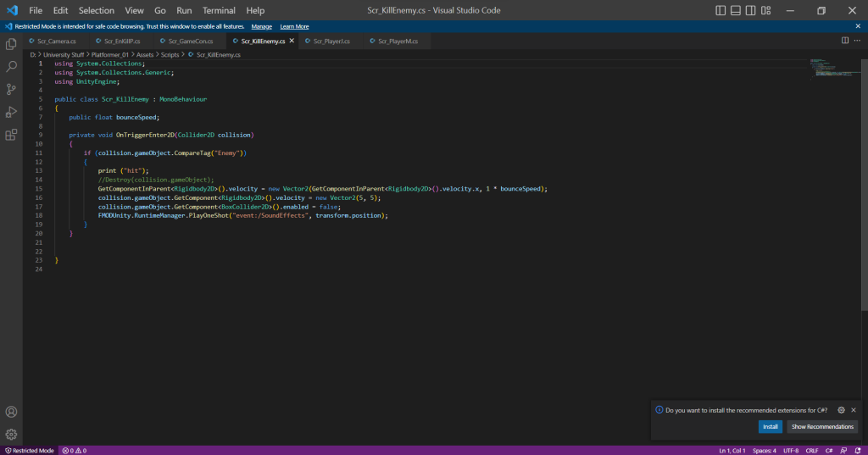868x455 pixels.
Task: Toggle the primary side bar layout button
Action: pos(721,10)
